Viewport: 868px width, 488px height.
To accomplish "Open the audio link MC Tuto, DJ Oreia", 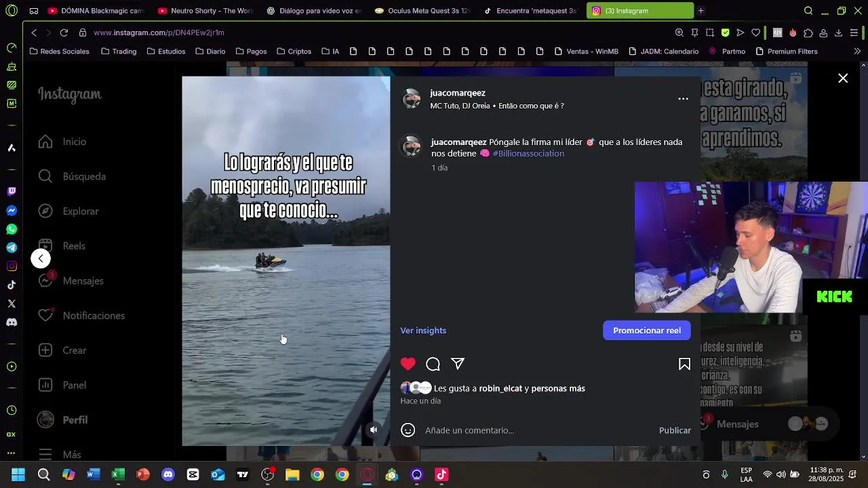I will (496, 106).
